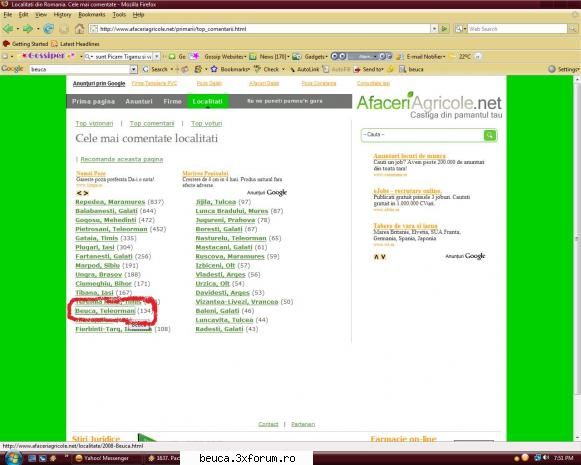581x465 pixels.
Task: Expand the Gossip Websites dropdown
Action: [x=245, y=57]
